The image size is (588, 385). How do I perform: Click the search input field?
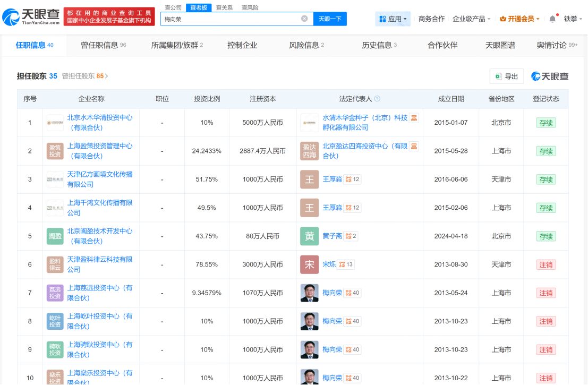tap(234, 19)
